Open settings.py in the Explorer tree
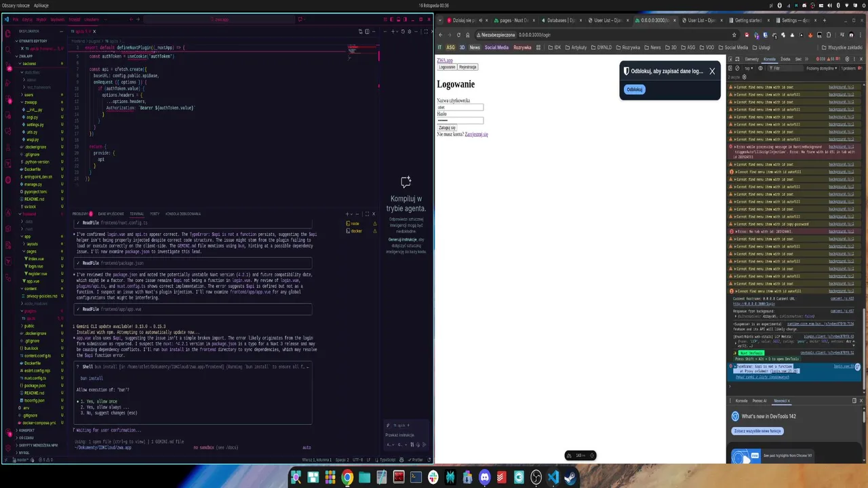Screen dimensions: 868x488 (x=35, y=125)
